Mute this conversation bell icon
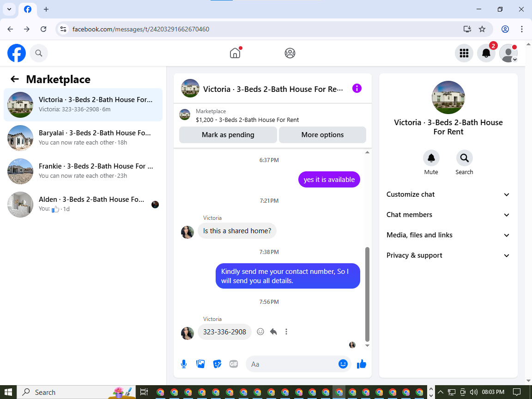532x399 pixels. click(x=431, y=158)
